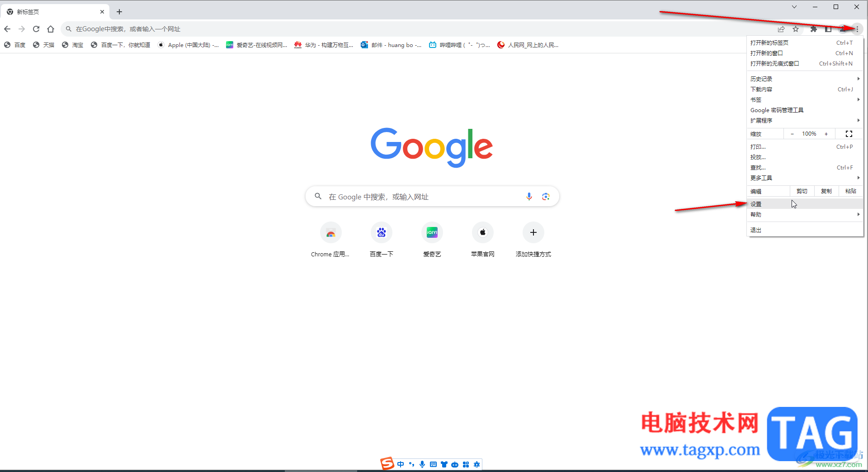Screen dimensions: 868x472
Task: Open 打开新的无痕式窗口 from menu
Action: pos(805,64)
